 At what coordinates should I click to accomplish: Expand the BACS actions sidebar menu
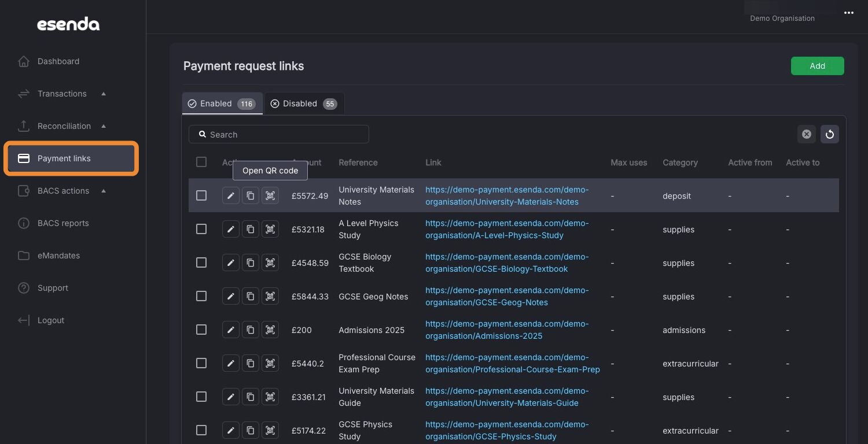(63, 191)
